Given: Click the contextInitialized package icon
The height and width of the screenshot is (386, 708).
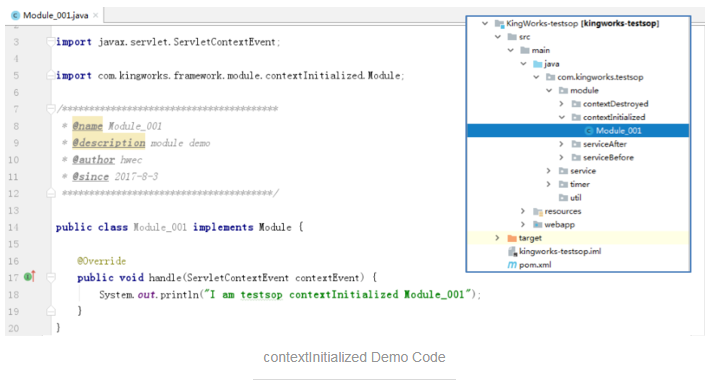Looking at the screenshot, I should tap(576, 117).
